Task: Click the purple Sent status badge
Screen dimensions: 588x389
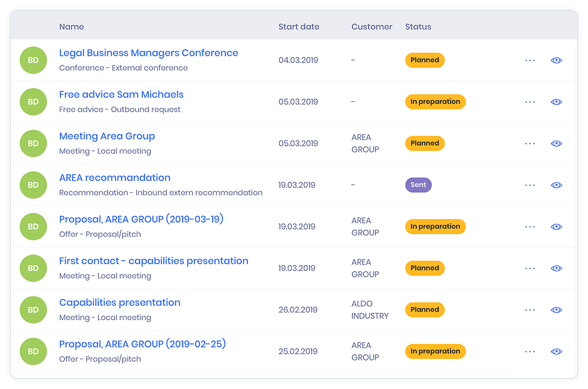Action: (x=418, y=185)
